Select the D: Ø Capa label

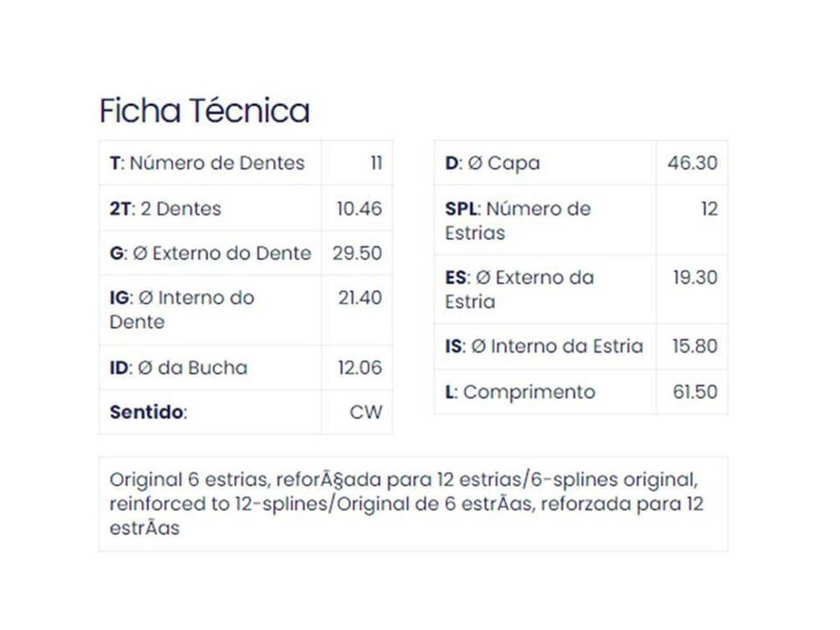click(x=492, y=163)
